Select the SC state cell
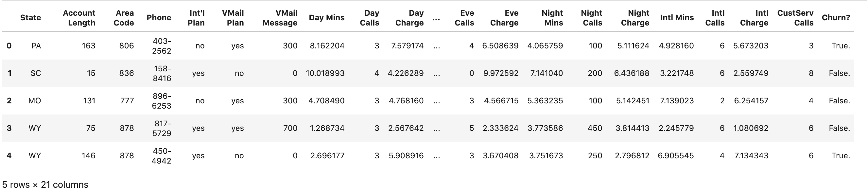The width and height of the screenshot is (868, 193). (x=36, y=73)
